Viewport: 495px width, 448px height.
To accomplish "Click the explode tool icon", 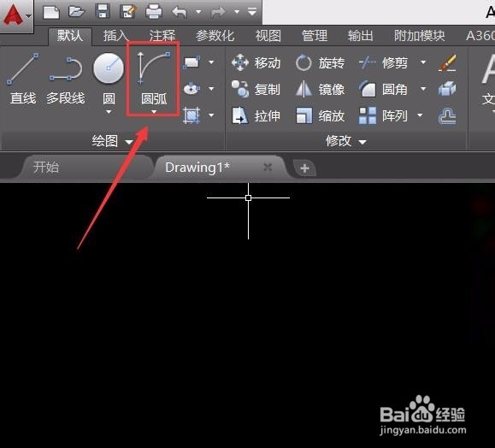I will coord(447,89).
